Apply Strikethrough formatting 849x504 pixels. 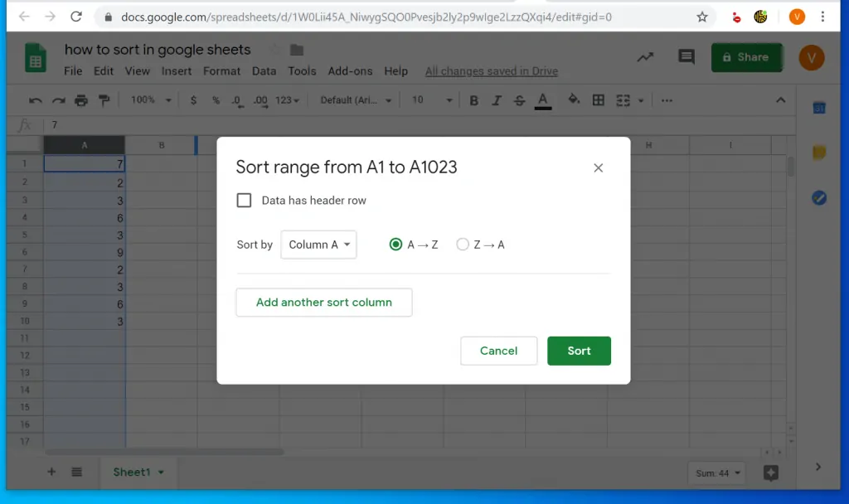(x=519, y=99)
